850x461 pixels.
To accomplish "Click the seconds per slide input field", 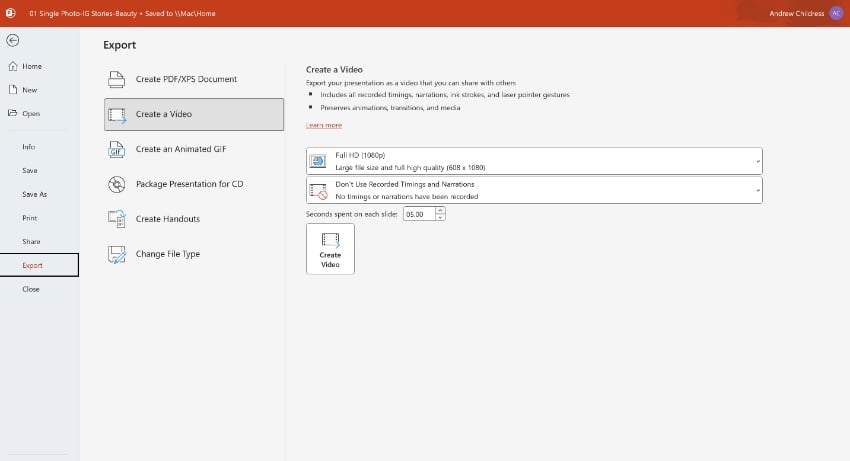I will [x=418, y=214].
